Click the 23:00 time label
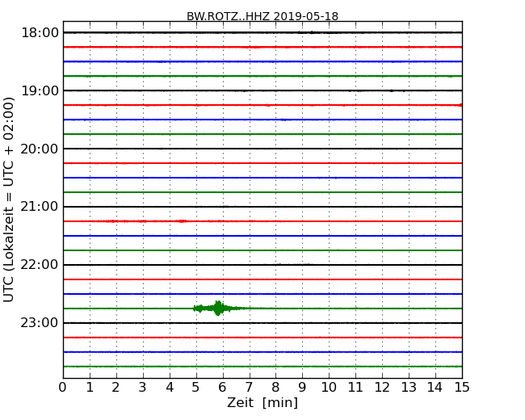 [x=40, y=323]
